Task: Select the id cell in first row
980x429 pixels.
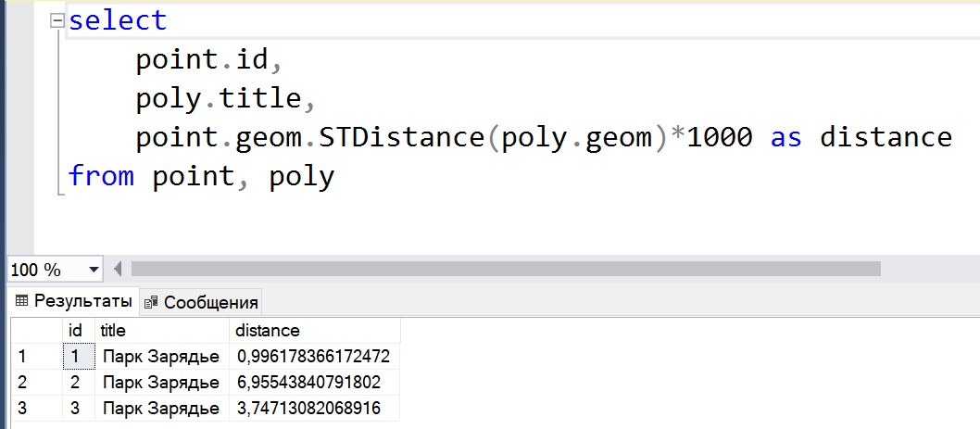Action: pos(77,356)
